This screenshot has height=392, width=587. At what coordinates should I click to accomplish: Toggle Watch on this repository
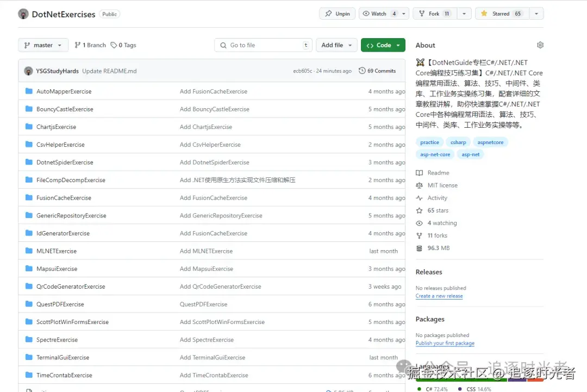click(x=379, y=14)
